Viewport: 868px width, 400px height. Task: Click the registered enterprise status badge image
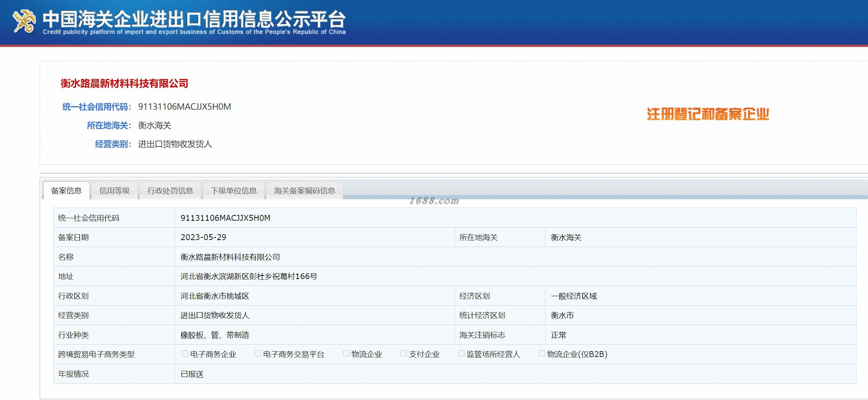pos(708,114)
